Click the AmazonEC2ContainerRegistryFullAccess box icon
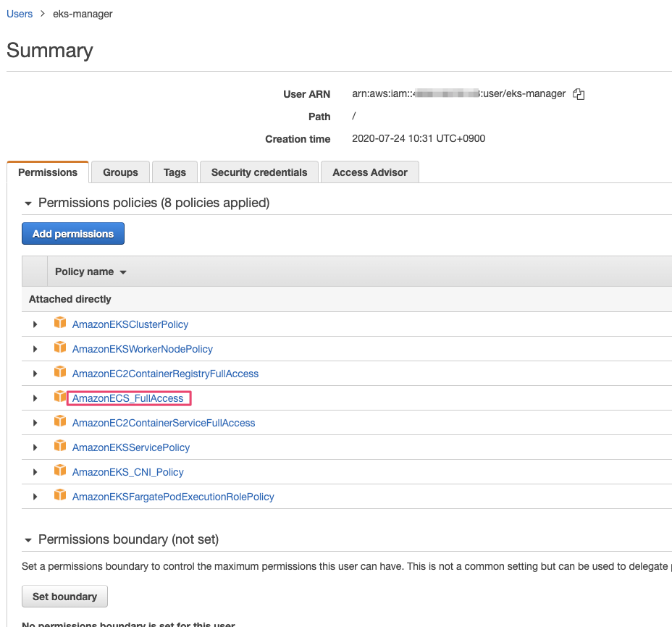This screenshot has width=672, height=627. [60, 371]
